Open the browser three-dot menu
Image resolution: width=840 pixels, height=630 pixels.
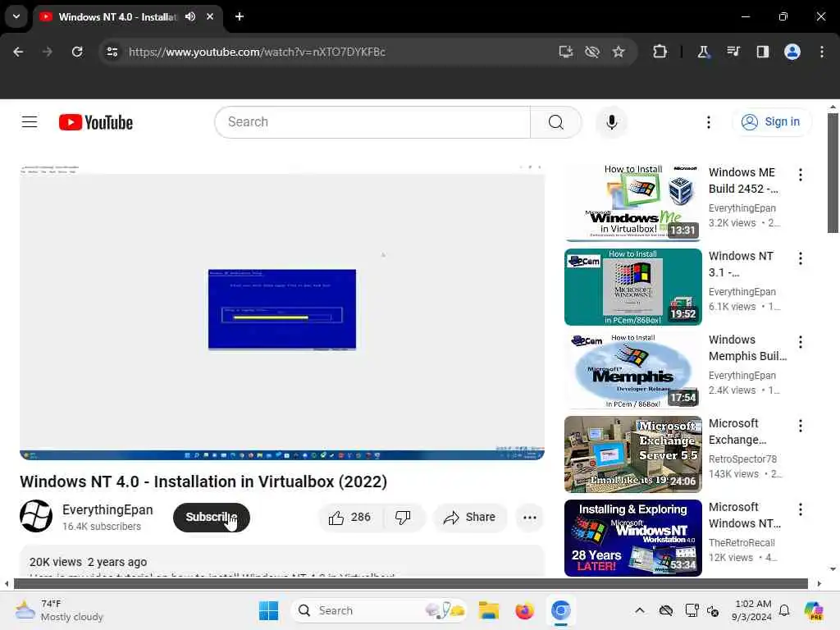click(x=822, y=52)
